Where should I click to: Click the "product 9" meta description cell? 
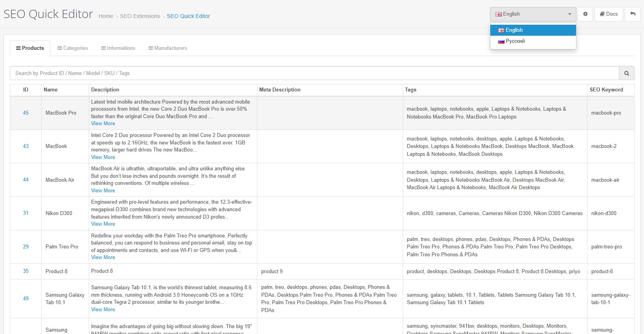pos(330,271)
